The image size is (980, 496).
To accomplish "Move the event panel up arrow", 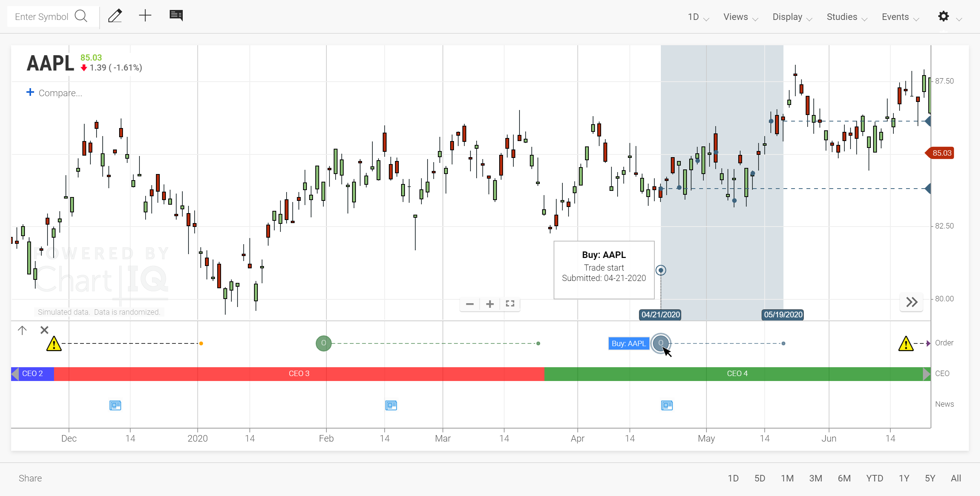I will (x=22, y=330).
